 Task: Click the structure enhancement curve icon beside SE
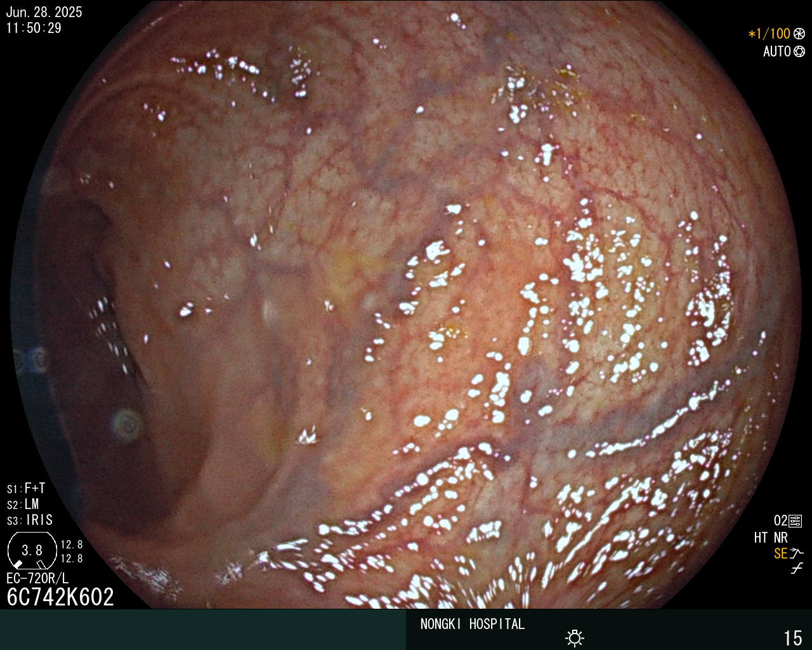pyautogui.click(x=797, y=554)
